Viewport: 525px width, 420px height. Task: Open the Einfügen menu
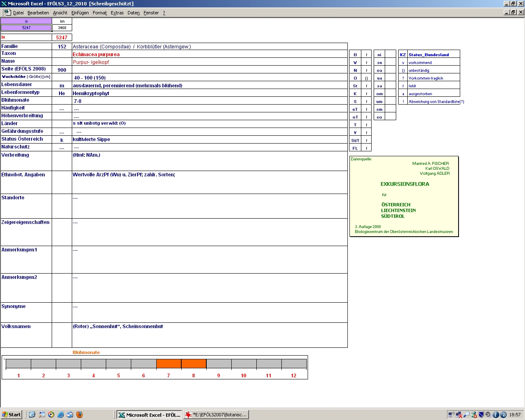[80, 13]
